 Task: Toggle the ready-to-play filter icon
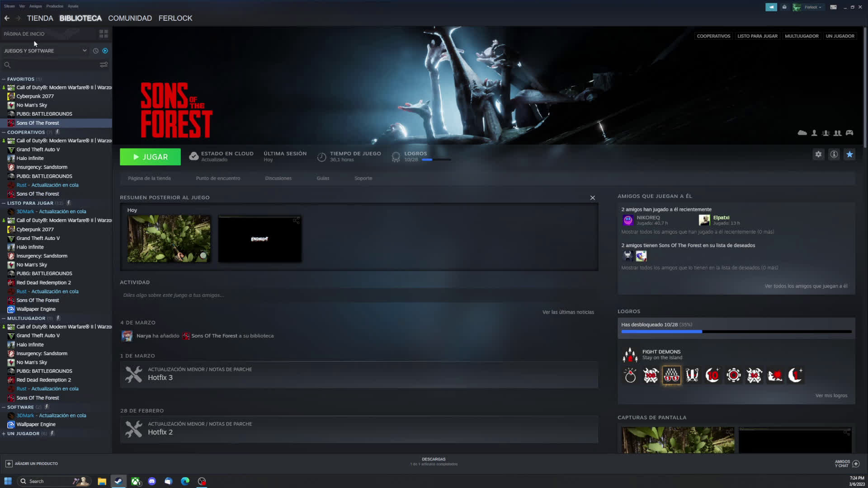105,51
